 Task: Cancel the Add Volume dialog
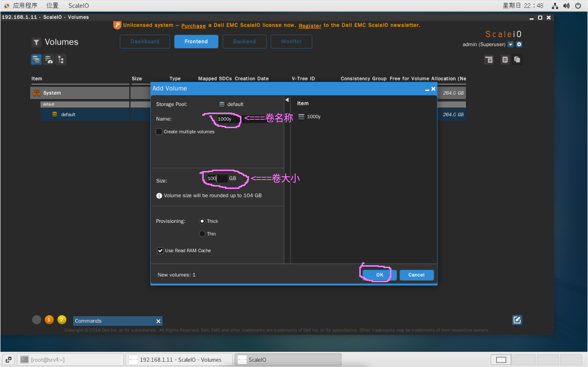[x=416, y=275]
